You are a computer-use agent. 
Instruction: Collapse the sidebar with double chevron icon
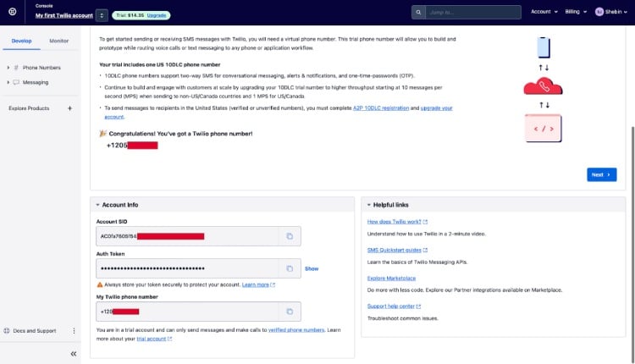tap(74, 354)
